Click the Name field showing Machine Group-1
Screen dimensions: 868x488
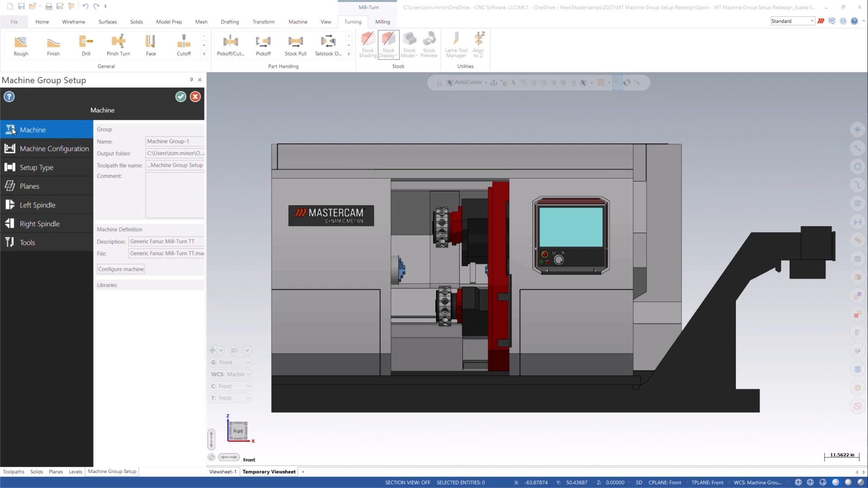coord(175,141)
